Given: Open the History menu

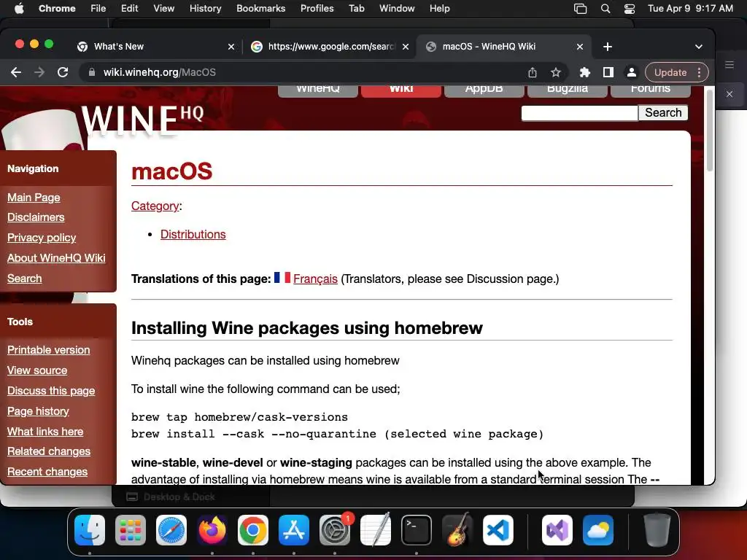Looking at the screenshot, I should point(205,9).
